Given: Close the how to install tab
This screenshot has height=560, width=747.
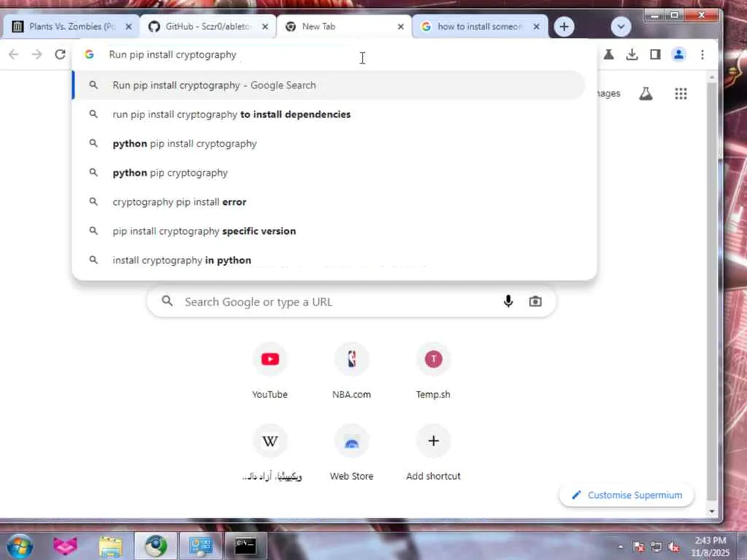Looking at the screenshot, I should coord(536,27).
